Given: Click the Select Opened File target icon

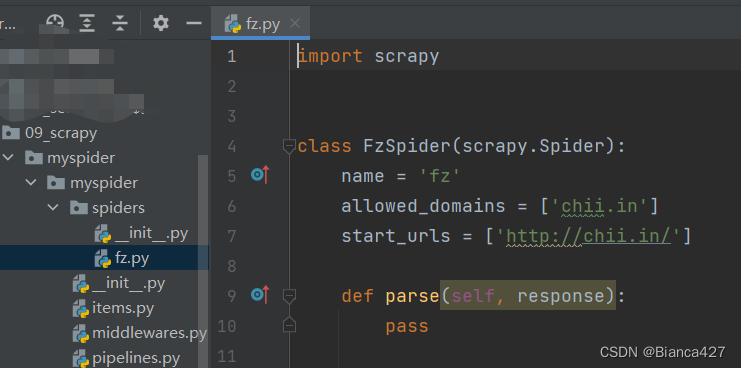Looking at the screenshot, I should pos(55,22).
